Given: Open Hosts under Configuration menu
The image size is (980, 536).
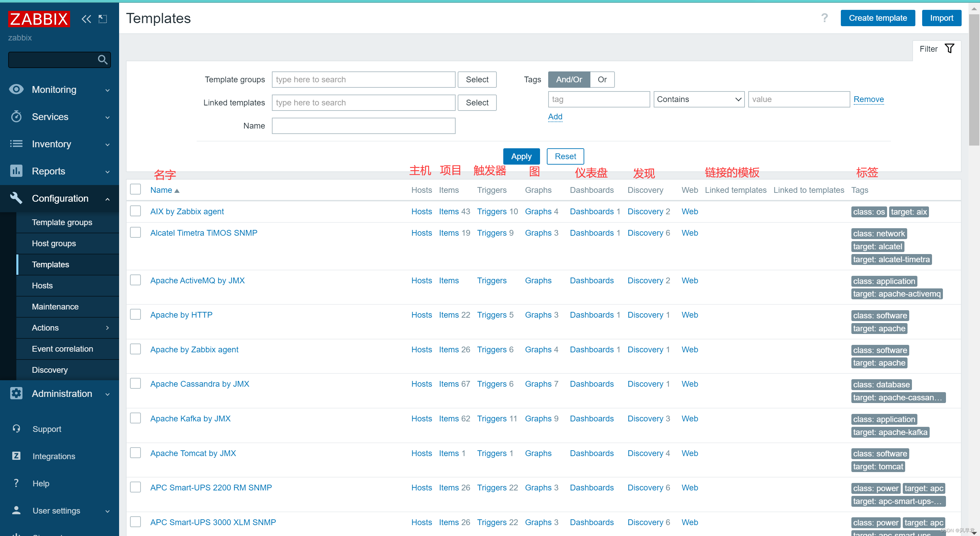Looking at the screenshot, I should (x=42, y=285).
